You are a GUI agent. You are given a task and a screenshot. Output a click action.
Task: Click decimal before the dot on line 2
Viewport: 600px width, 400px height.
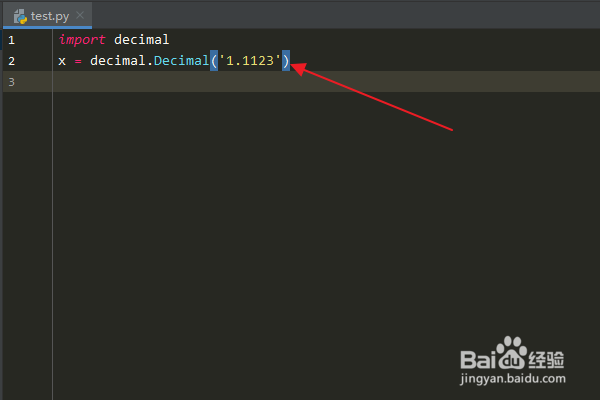(x=117, y=60)
